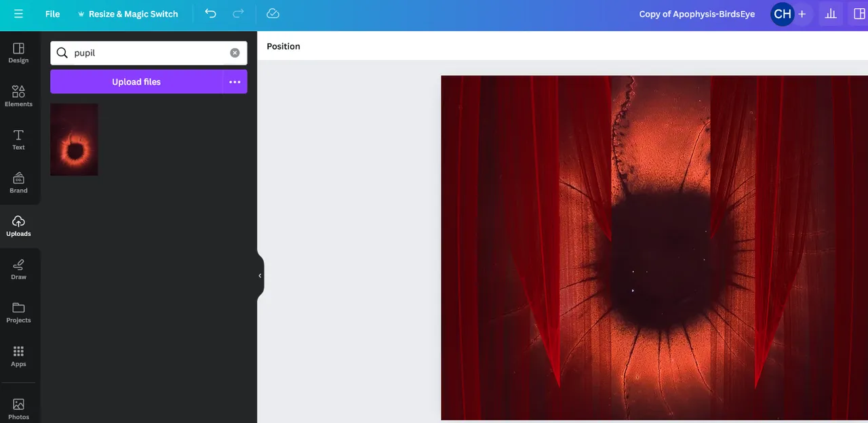Click the search field containing pupil

(x=149, y=53)
